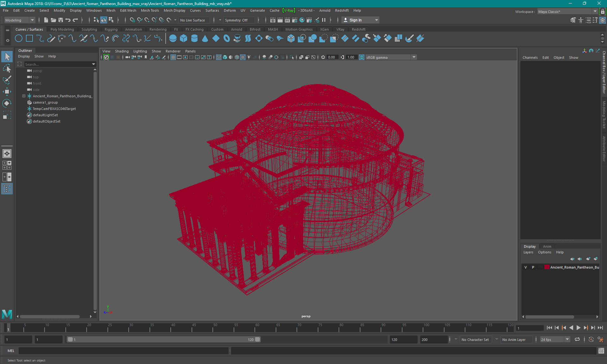Select the NURBS circle curve tool
The width and height of the screenshot is (607, 364).
tap(19, 39)
